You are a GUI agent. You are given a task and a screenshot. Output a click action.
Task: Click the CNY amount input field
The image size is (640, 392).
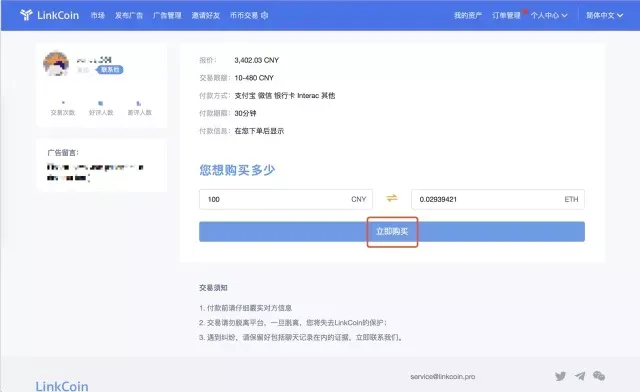tap(286, 199)
